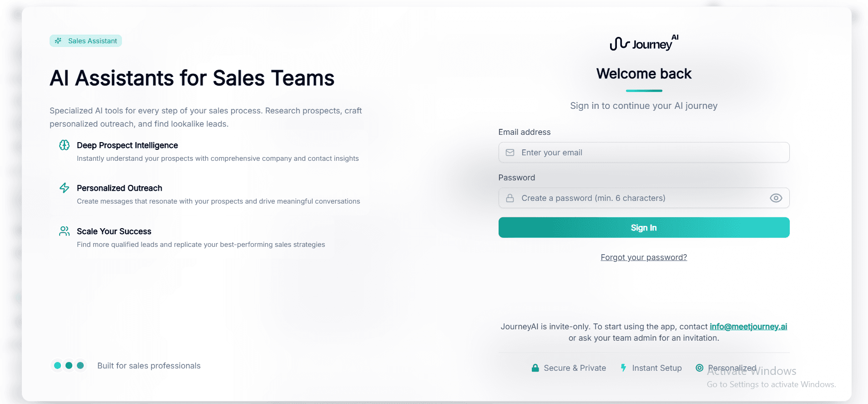
Task: Click the lock icon next to Secure & Private
Action: [x=535, y=368]
